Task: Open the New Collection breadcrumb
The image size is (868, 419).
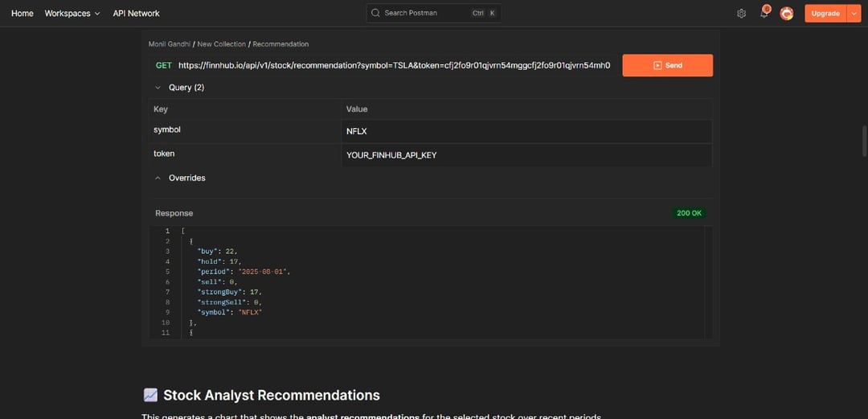Action: point(222,43)
